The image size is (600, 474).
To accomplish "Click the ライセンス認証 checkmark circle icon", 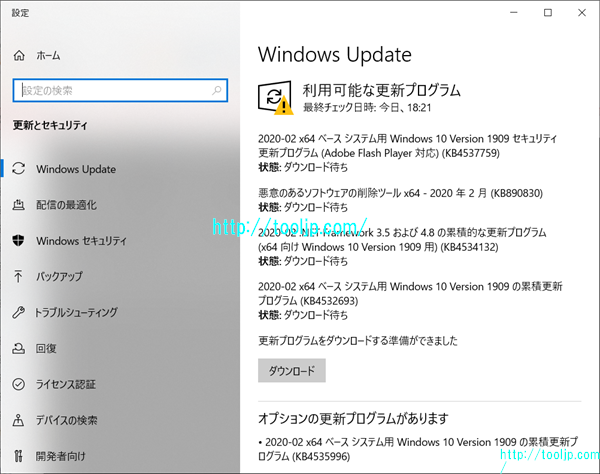I will click(18, 384).
